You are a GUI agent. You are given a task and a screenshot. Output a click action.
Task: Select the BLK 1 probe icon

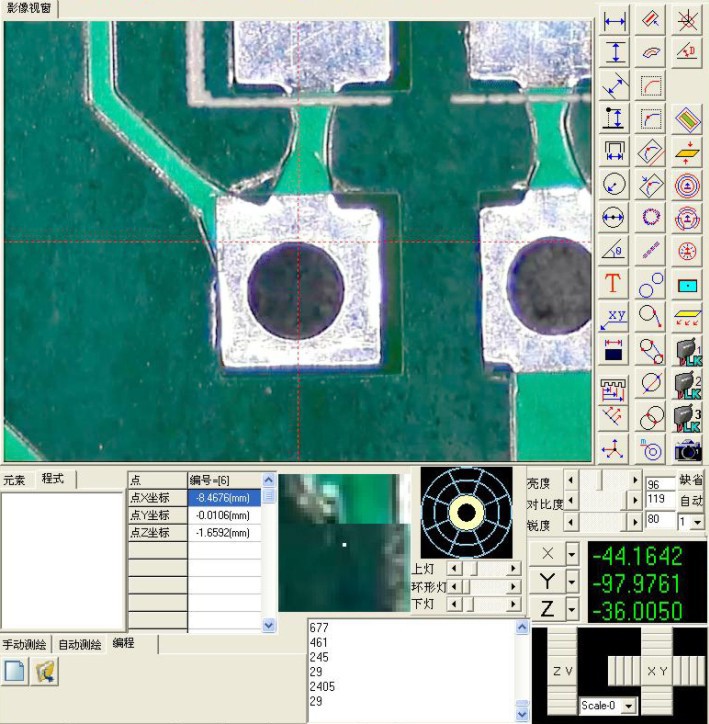pyautogui.click(x=687, y=351)
